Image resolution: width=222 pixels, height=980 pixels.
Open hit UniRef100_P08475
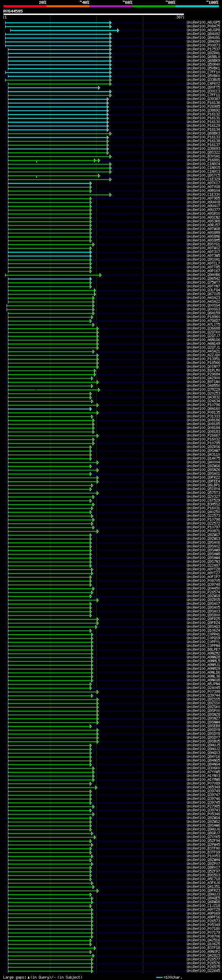click(203, 26)
